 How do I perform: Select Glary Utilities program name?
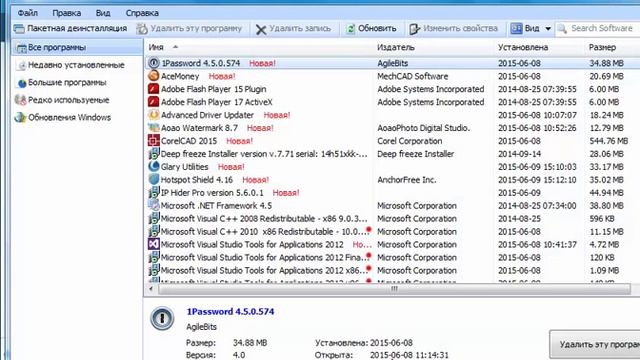tap(184, 167)
